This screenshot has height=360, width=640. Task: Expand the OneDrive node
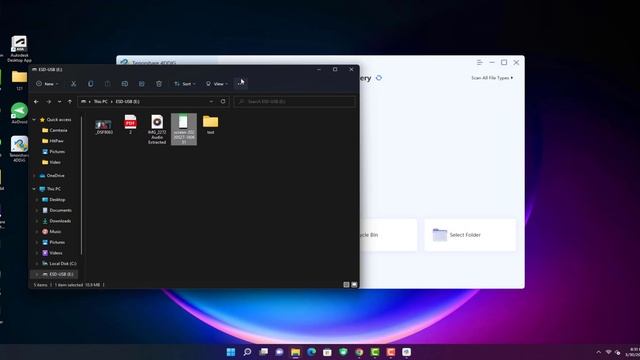34,176
